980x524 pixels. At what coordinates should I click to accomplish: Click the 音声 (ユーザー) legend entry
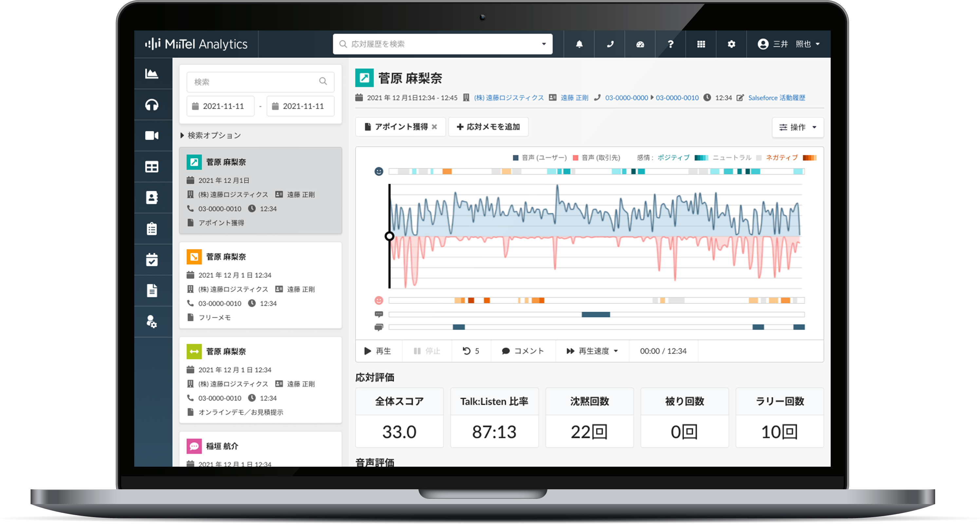[540, 158]
